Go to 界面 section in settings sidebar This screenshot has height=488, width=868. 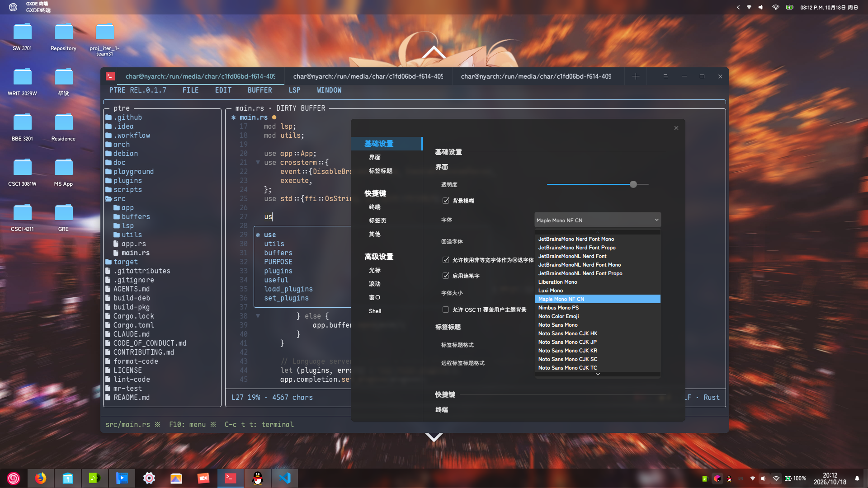pyautogui.click(x=375, y=157)
